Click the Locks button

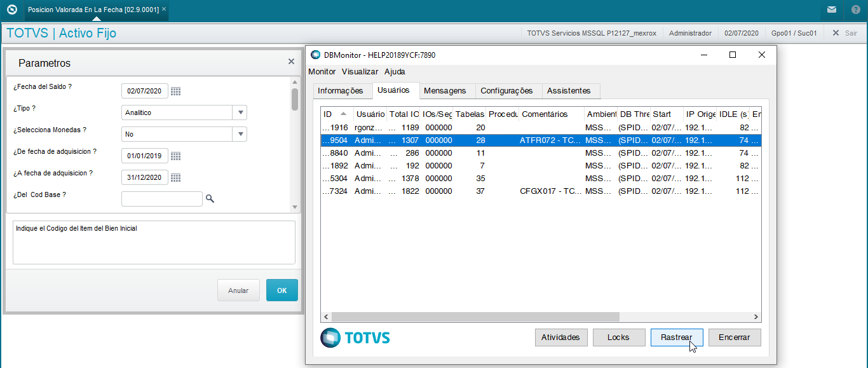(x=618, y=337)
